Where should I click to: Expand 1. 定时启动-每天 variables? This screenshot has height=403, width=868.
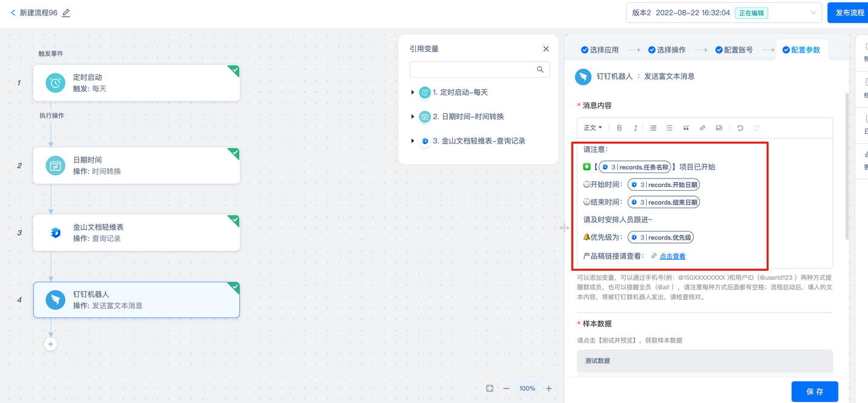click(x=413, y=92)
